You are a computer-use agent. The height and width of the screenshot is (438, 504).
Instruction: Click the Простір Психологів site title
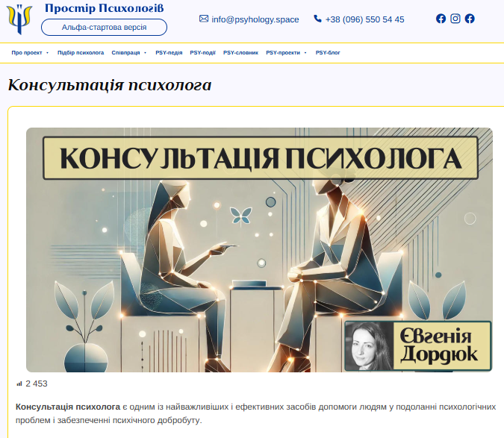[104, 8]
